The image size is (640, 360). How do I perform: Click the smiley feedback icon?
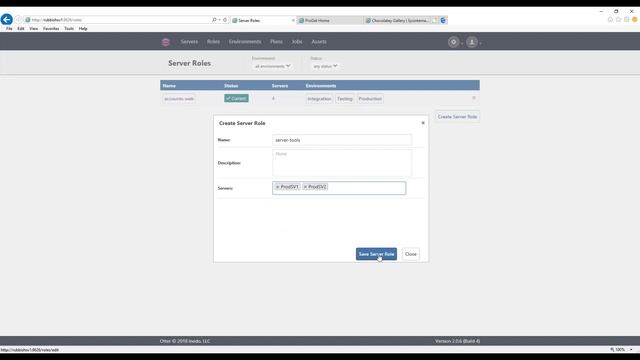coord(635,20)
